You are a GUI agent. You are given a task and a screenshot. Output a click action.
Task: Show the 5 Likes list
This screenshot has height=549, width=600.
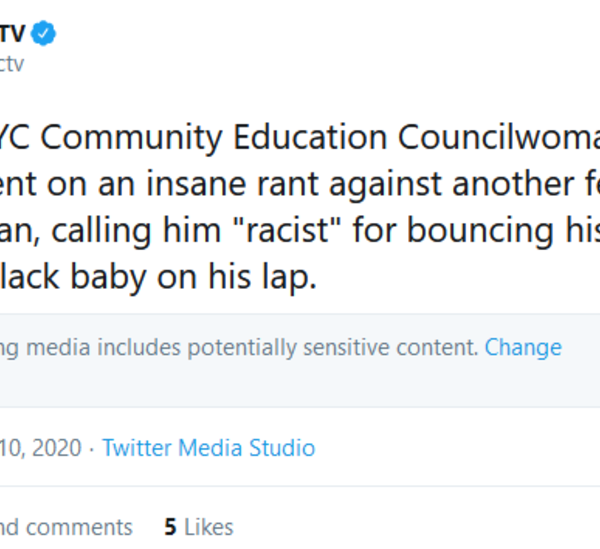pyautogui.click(x=198, y=526)
